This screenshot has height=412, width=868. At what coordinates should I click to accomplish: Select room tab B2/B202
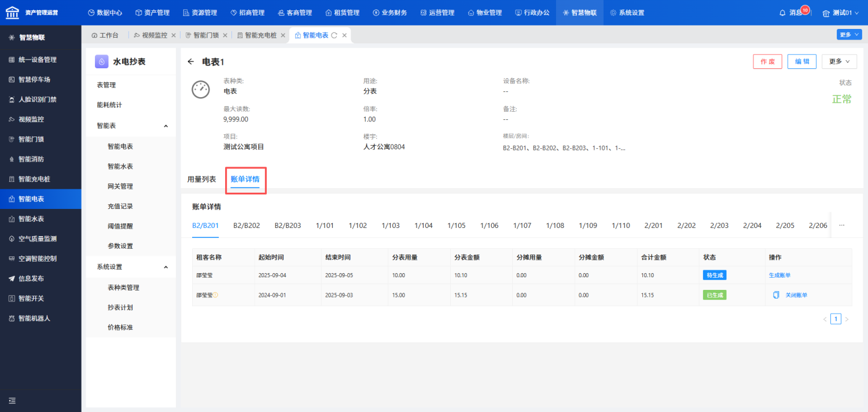point(247,226)
